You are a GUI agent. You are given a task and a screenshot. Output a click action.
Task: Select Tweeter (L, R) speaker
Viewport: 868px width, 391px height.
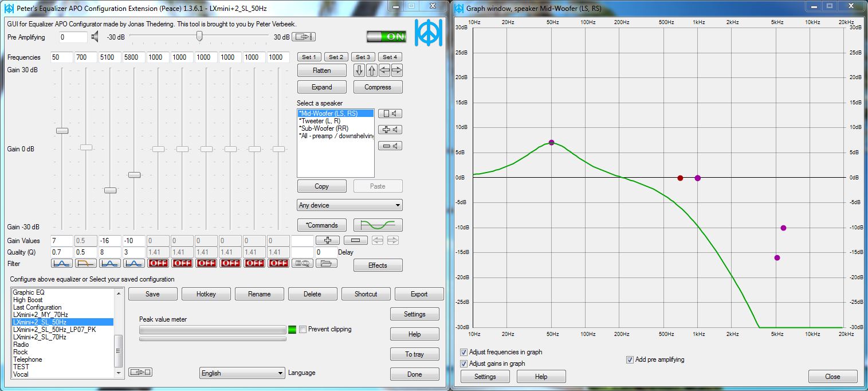[335, 121]
